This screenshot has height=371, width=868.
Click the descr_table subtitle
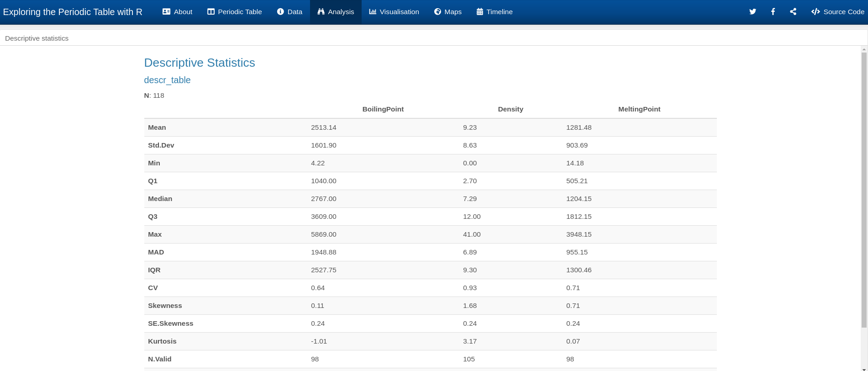pos(167,80)
